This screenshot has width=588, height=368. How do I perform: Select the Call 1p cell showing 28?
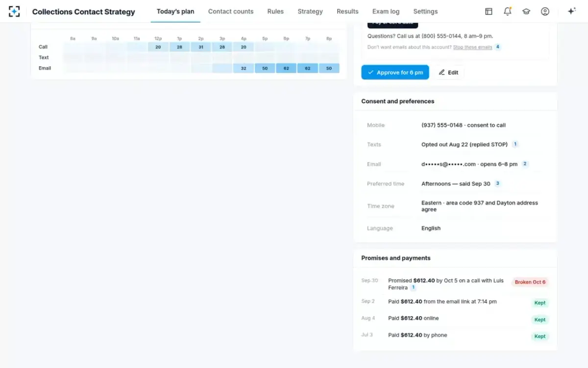pyautogui.click(x=179, y=47)
